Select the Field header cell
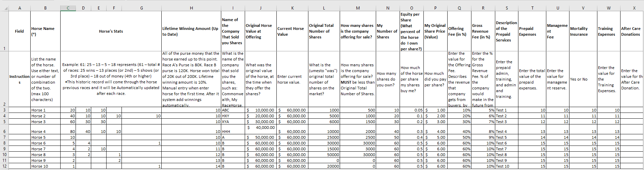This screenshot has width=644, height=170. tap(19, 31)
